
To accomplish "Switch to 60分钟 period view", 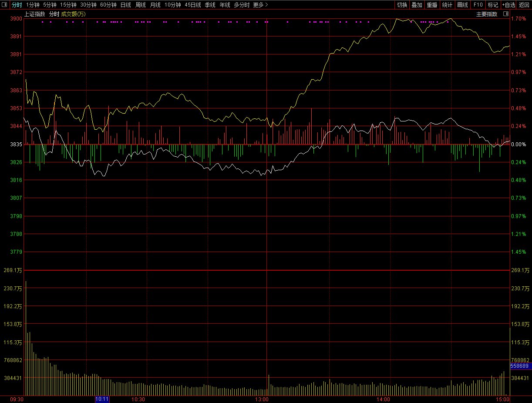I will (x=108, y=5).
